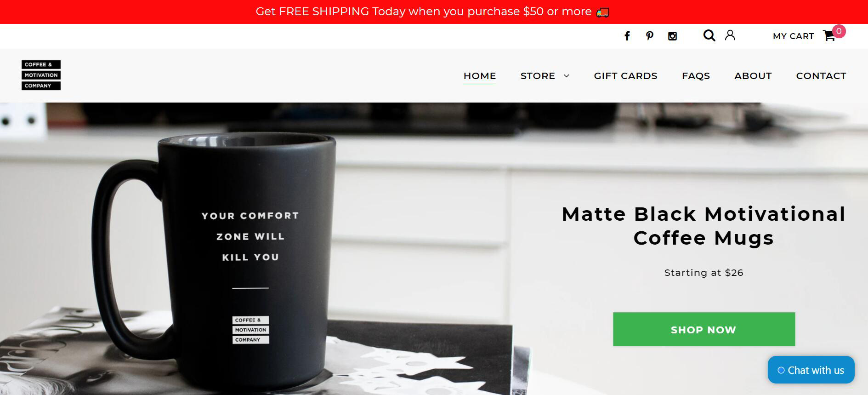Open the Chat with us widget
Image resolution: width=868 pixels, height=395 pixels.
click(x=811, y=370)
